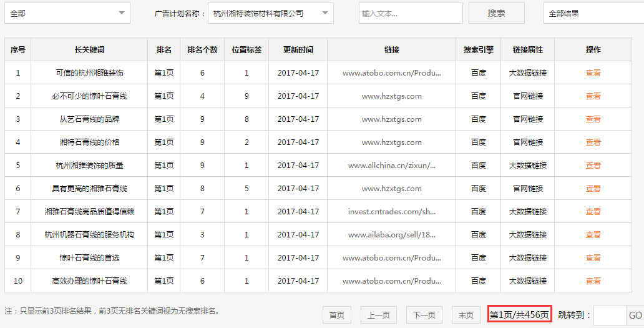The height and width of the screenshot is (328, 644).
Task: Click 查看 for 必不可少的惊叶石膏线
Action: point(593,96)
